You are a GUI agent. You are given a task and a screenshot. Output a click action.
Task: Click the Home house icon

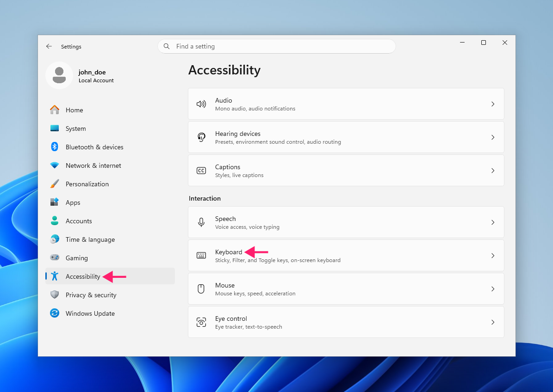click(x=55, y=110)
